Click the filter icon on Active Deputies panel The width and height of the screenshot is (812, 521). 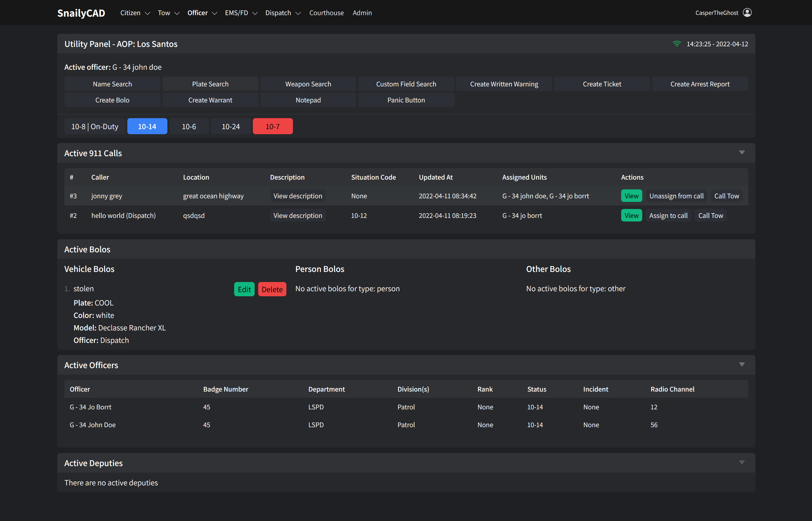pyautogui.click(x=742, y=462)
